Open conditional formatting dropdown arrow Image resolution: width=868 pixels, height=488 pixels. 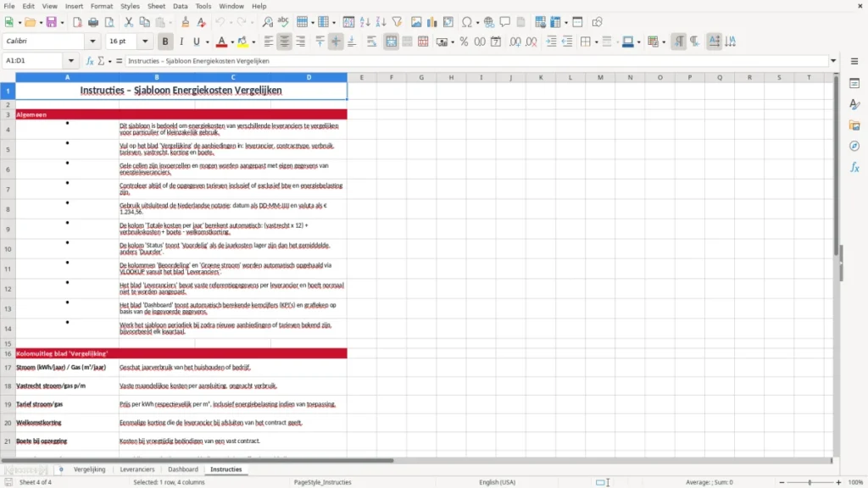[663, 42]
